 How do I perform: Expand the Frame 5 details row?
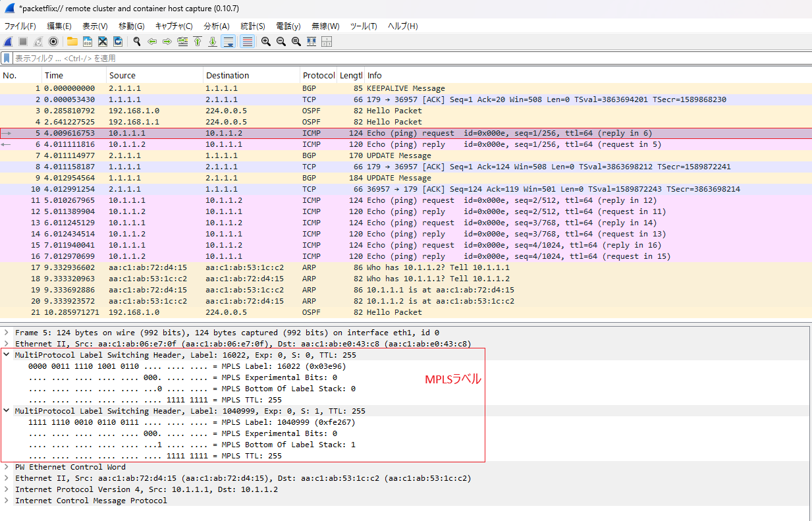[7, 333]
